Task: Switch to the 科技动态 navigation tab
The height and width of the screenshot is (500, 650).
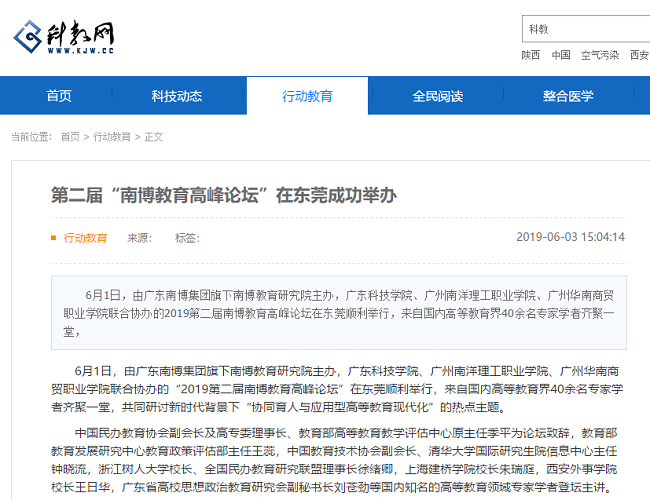Action: (177, 96)
